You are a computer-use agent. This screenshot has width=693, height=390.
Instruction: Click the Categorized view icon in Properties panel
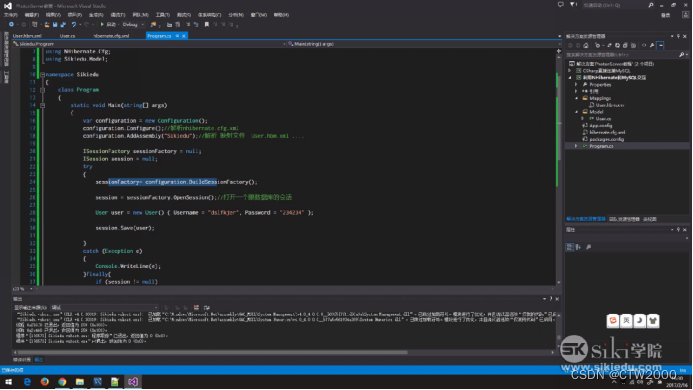[570, 247]
